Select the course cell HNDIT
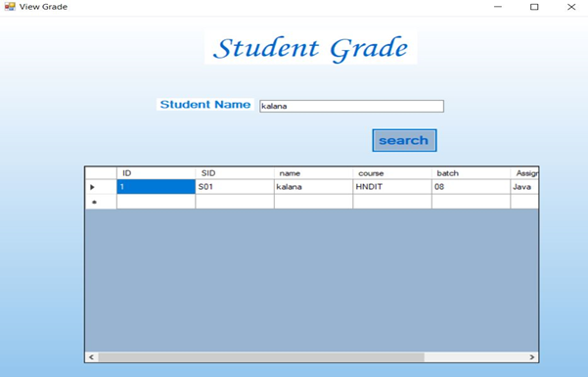This screenshot has width=588, height=377. click(392, 187)
